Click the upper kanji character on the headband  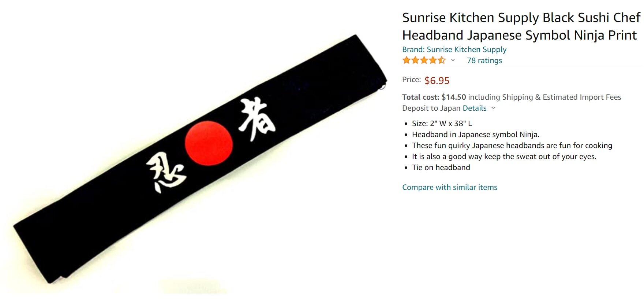(257, 119)
